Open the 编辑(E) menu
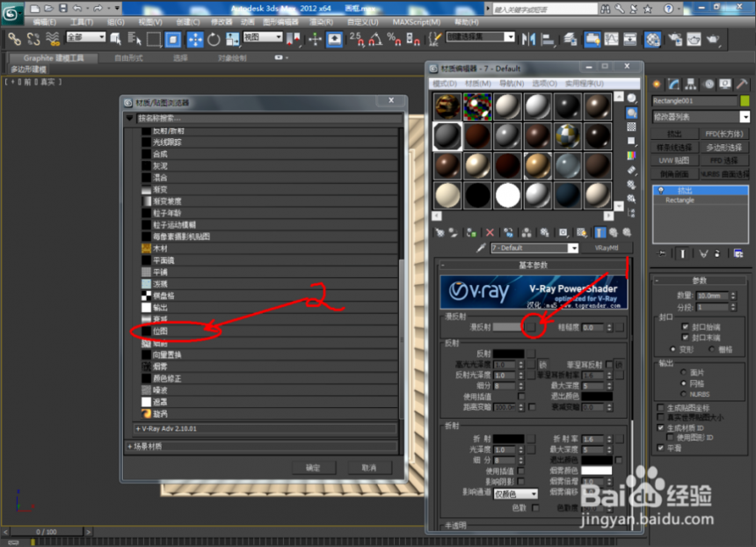 (x=44, y=22)
